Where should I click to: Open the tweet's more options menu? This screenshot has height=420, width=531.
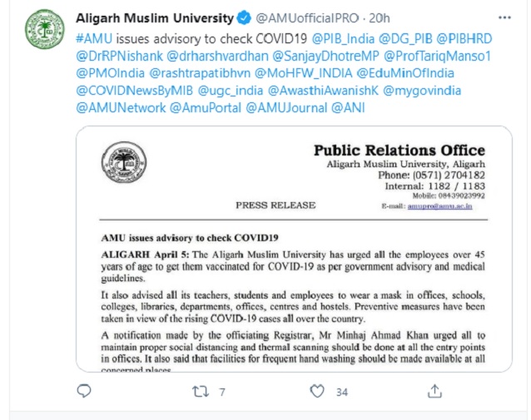(x=504, y=17)
